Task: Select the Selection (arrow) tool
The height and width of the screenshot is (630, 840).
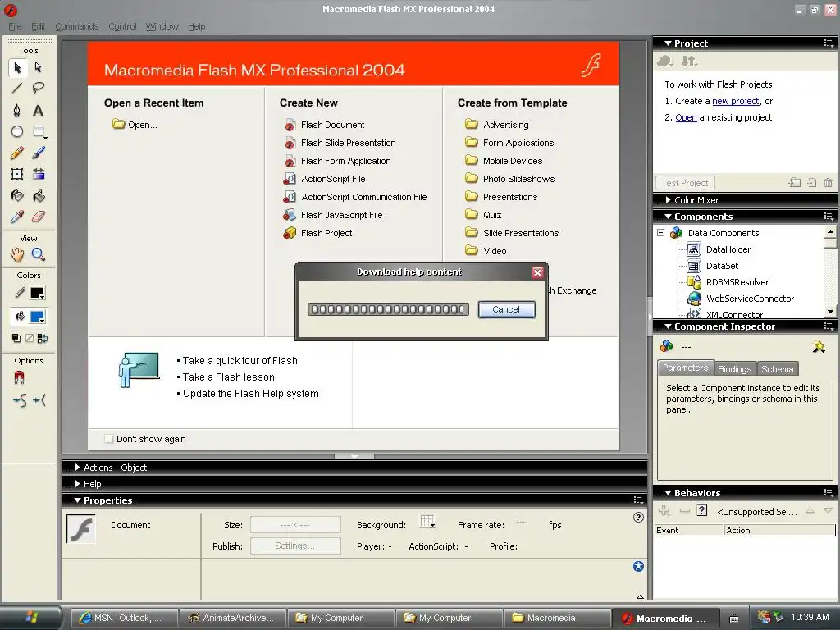Action: click(x=17, y=67)
